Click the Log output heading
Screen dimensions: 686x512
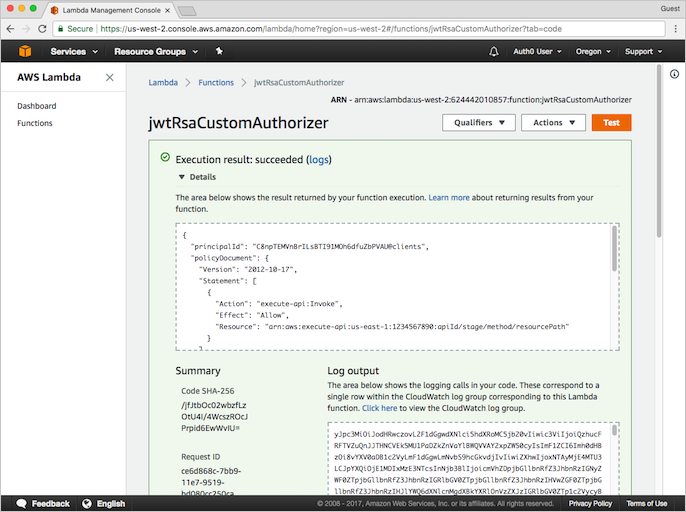pos(353,371)
